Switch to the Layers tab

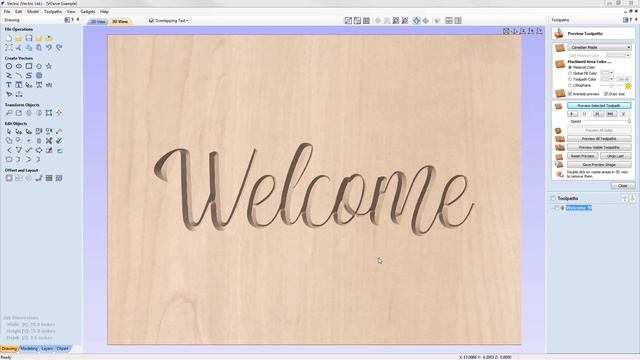pyautogui.click(x=47, y=349)
